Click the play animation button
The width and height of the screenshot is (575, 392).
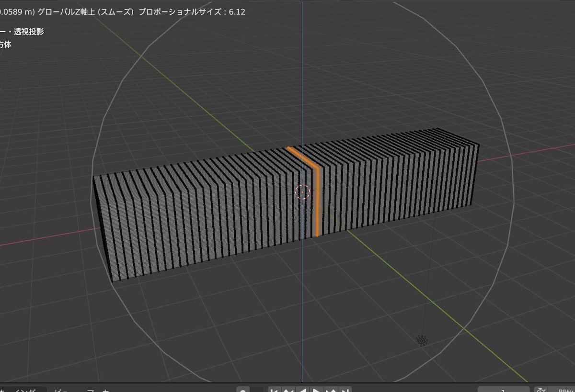(317, 390)
